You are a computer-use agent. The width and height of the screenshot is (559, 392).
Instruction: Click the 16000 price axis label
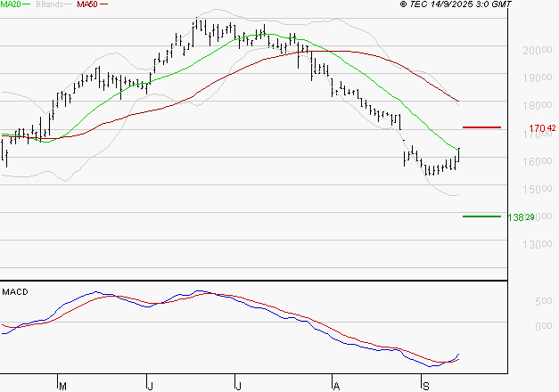point(538,161)
